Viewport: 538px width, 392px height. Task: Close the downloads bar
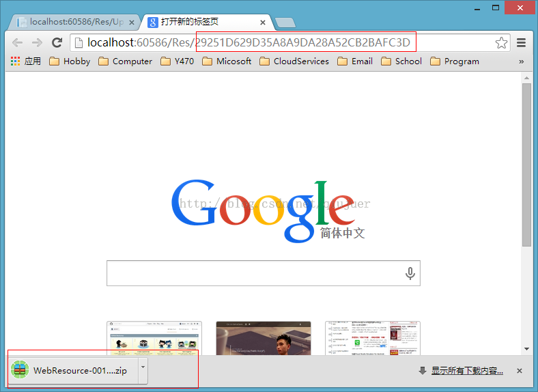tap(520, 371)
